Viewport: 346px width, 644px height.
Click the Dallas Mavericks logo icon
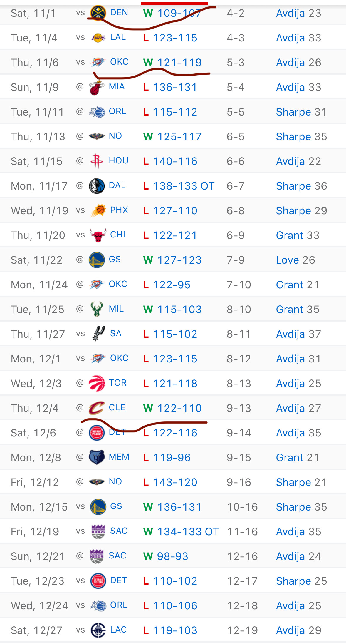point(97,186)
